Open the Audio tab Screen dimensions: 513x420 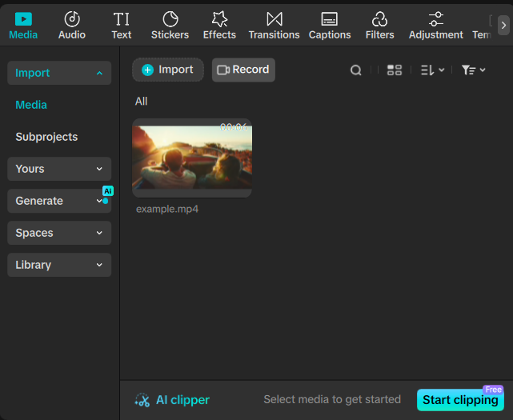pos(72,26)
